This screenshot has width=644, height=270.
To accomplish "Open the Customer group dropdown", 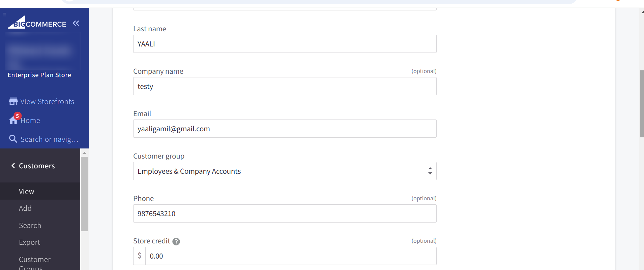I will coord(285,171).
